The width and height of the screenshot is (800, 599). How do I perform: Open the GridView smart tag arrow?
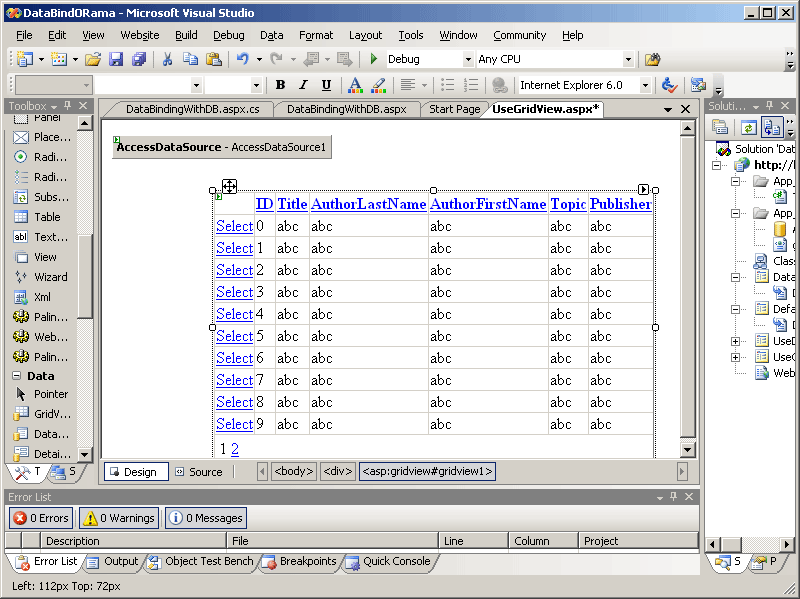coord(643,189)
